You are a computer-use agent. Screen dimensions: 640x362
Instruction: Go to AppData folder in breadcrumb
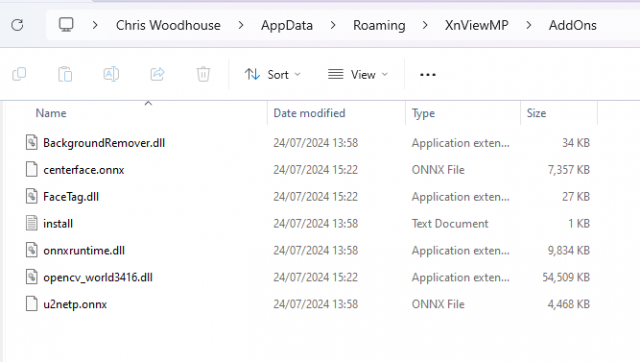pos(287,25)
